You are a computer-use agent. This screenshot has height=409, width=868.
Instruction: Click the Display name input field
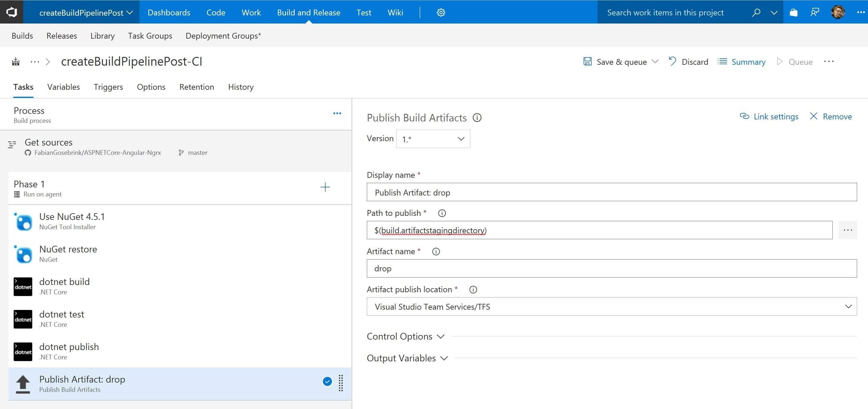point(612,192)
